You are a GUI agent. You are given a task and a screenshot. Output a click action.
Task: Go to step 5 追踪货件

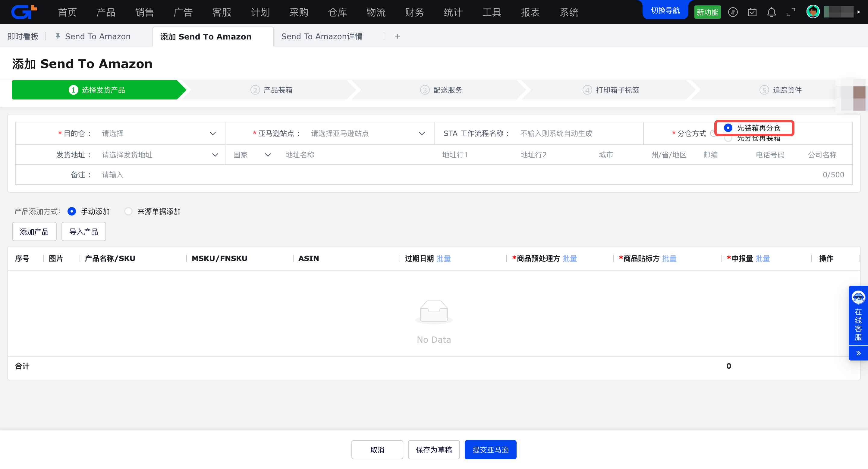pos(780,90)
